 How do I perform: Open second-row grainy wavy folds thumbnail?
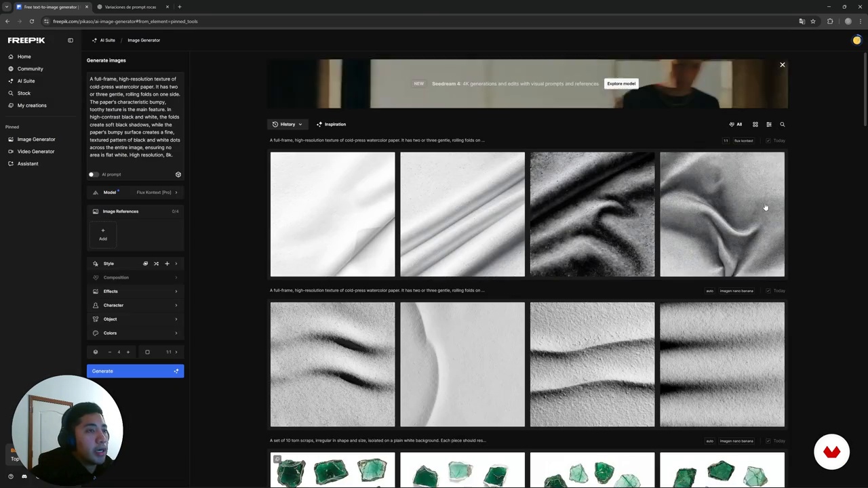point(592,365)
